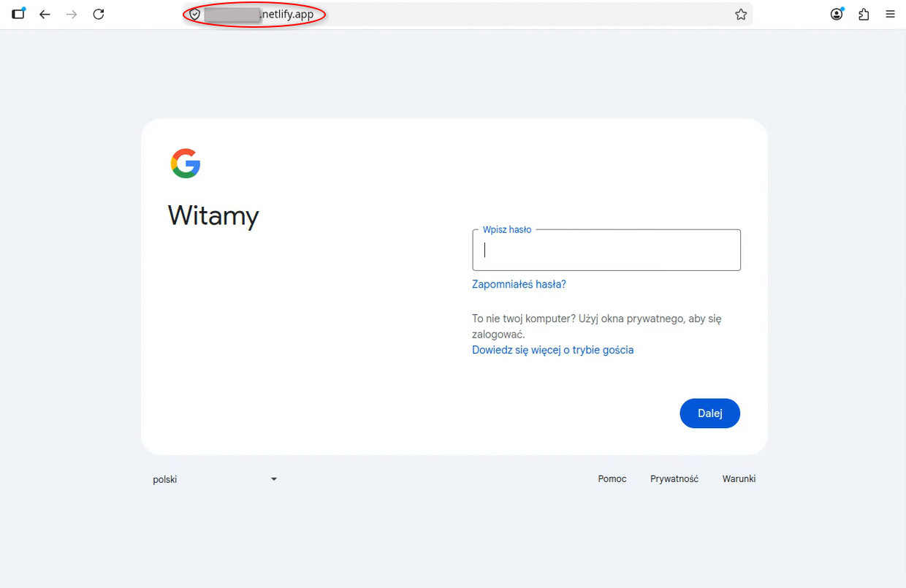Go back using the browser back arrow
Image resolution: width=906 pixels, height=588 pixels.
click(45, 14)
